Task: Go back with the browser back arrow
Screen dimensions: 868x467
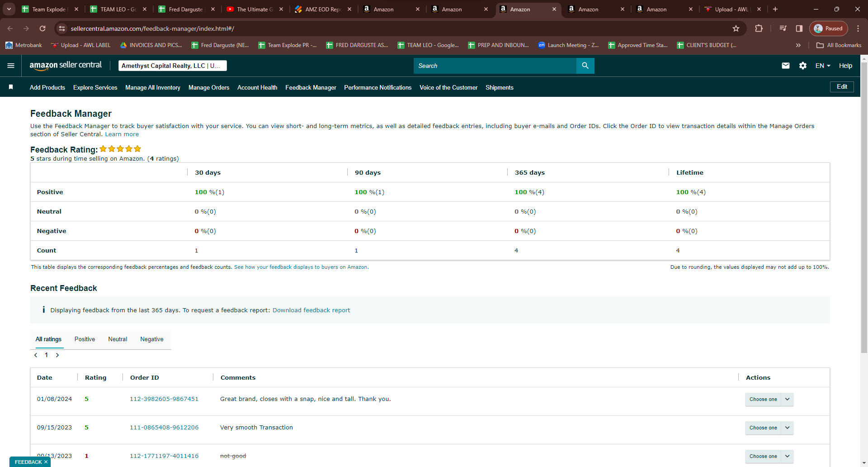Action: pos(10,29)
